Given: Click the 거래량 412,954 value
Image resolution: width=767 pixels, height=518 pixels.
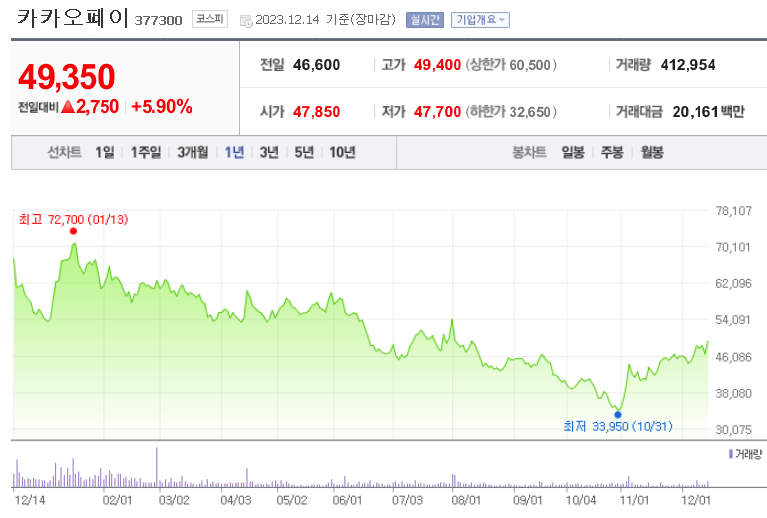Looking at the screenshot, I should point(688,65).
